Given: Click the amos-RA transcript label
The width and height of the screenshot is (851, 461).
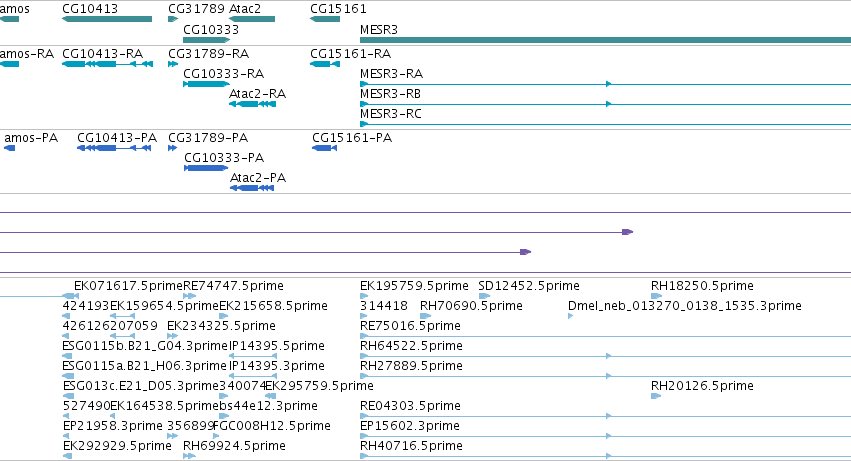Looking at the screenshot, I should point(27,54).
